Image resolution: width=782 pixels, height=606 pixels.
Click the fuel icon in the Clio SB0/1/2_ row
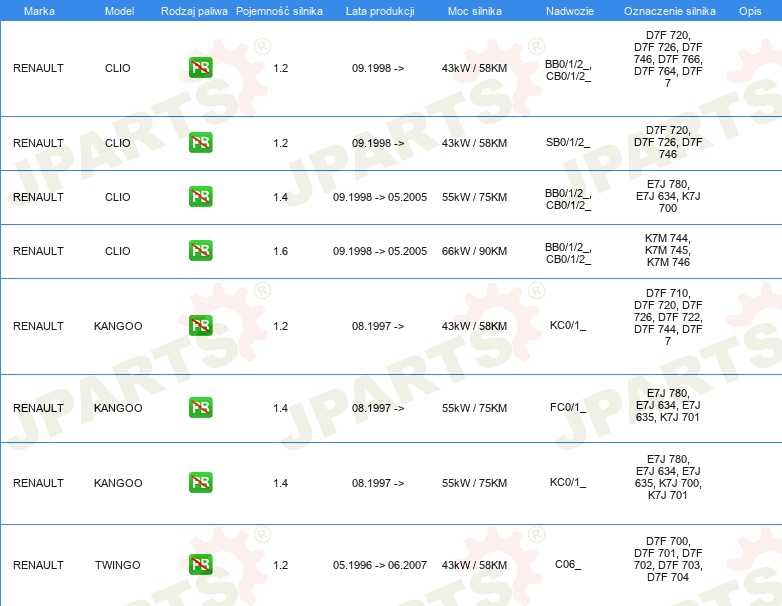click(200, 143)
